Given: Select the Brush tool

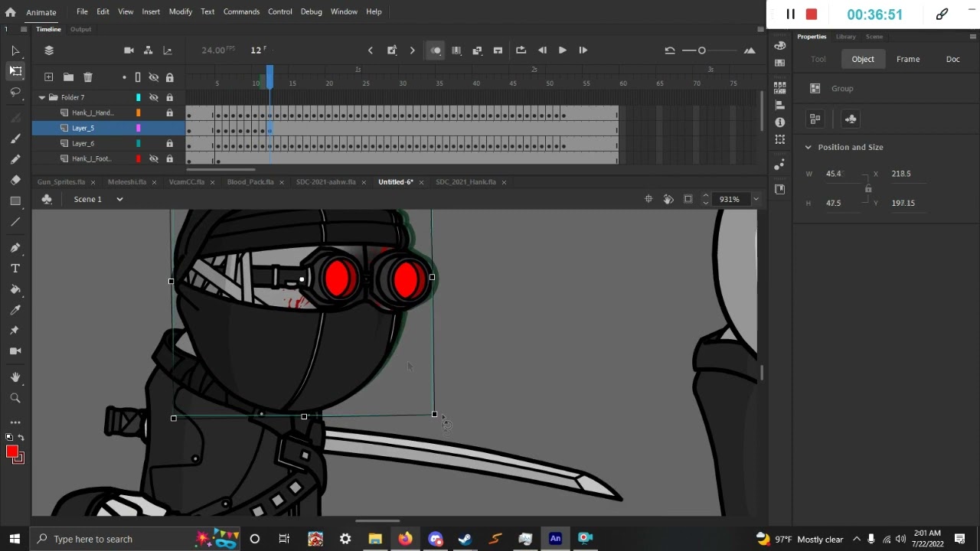Looking at the screenshot, I should [15, 139].
